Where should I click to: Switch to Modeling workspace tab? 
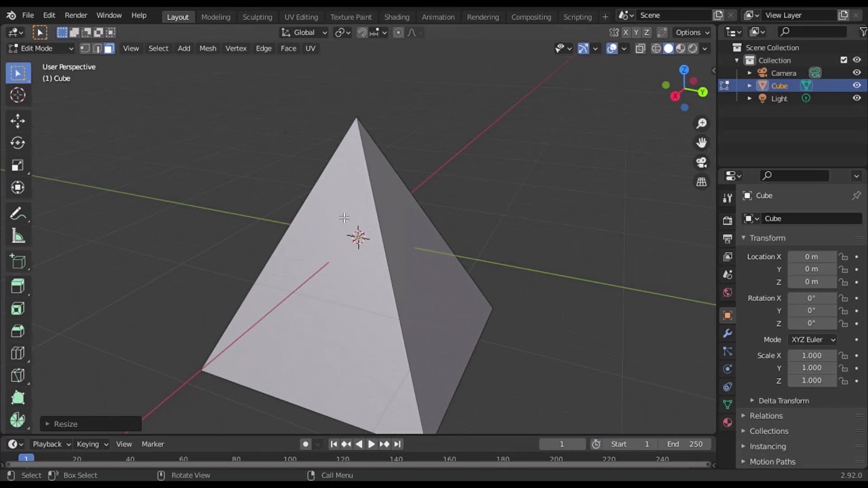[216, 16]
